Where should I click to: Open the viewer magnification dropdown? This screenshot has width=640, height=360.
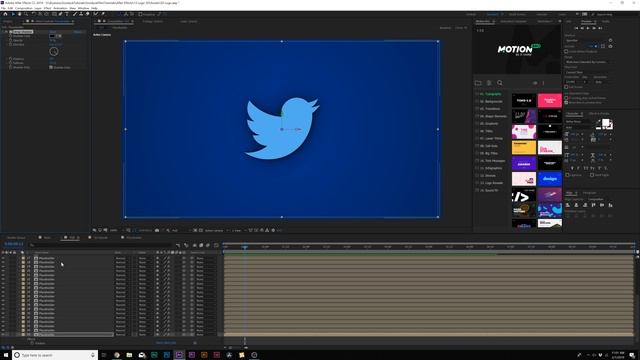[x=116, y=230]
